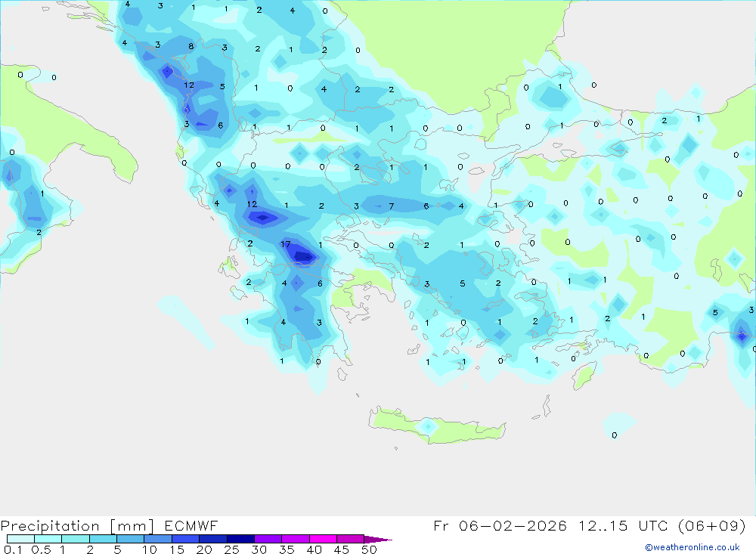Click the forecast date 'Fr 06-02-2026'
Screen dimensions: 756x554
pos(500,525)
